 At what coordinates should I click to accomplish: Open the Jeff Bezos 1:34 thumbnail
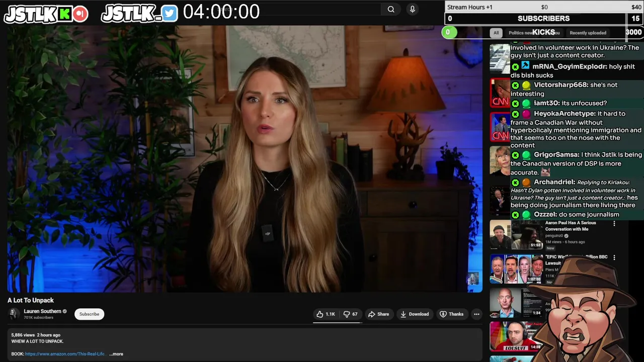[516, 303]
